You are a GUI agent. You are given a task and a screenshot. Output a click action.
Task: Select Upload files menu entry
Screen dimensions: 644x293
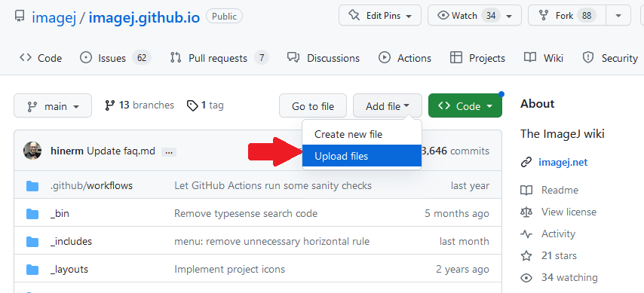coord(362,156)
